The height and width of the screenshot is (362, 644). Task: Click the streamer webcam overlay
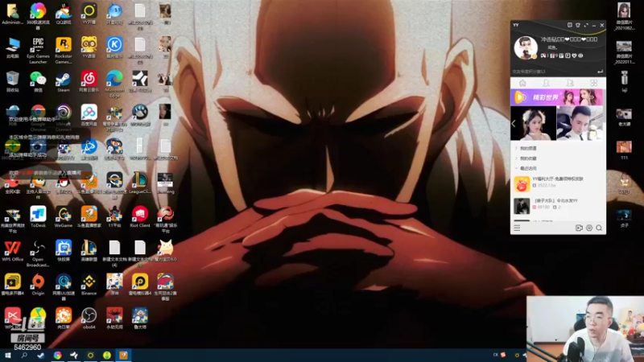(x=585, y=329)
